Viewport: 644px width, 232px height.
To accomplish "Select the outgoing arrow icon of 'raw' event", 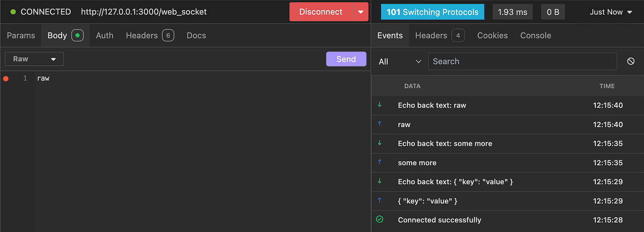I will coord(379,124).
